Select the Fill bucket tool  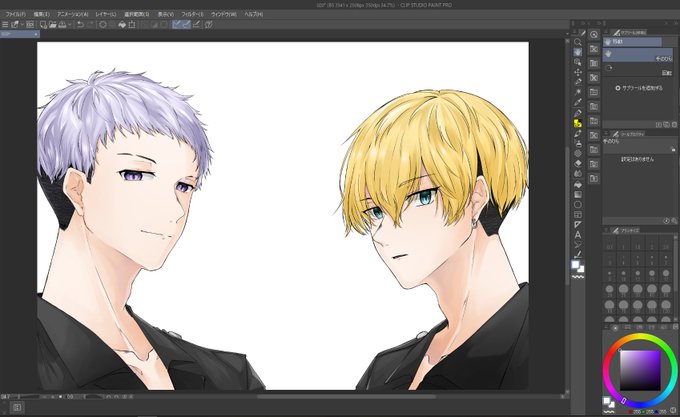click(x=578, y=184)
